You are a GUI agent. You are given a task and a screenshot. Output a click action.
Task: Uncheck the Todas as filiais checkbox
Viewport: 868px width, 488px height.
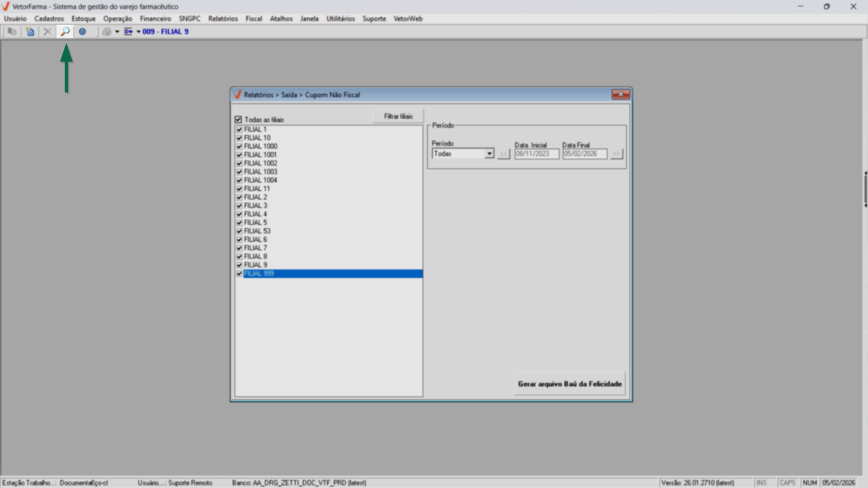pos(238,120)
